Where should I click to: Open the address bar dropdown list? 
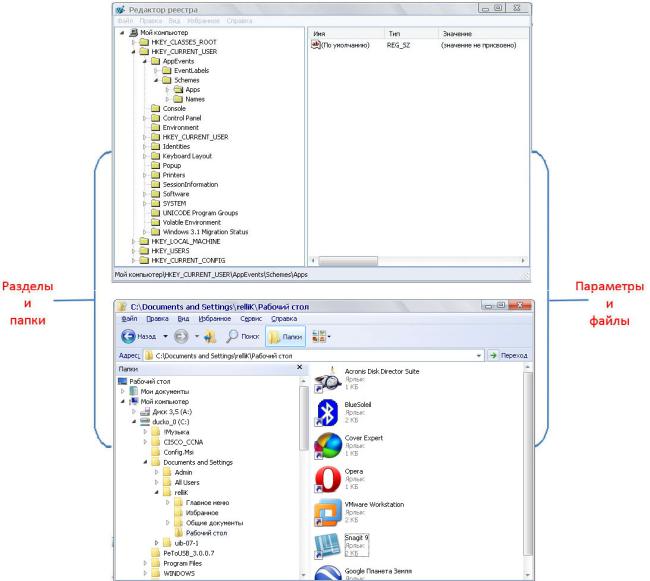tap(479, 356)
